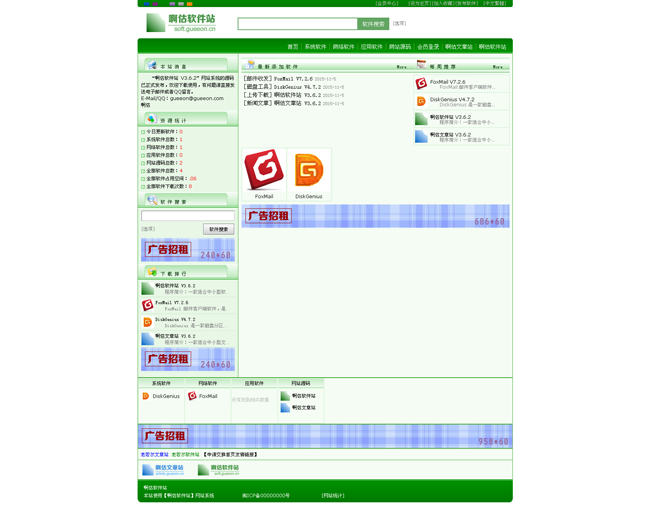Viewport: 650px width, 516px height.
Task: Open 会员中心 link in top bar
Action: click(x=387, y=3)
